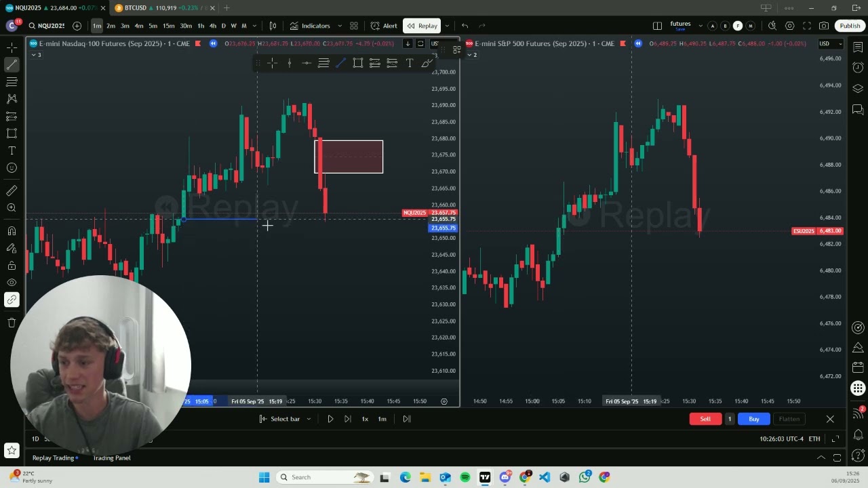The height and width of the screenshot is (488, 868).
Task: Select the text tool in floating drawing toolbar
Action: click(x=410, y=63)
